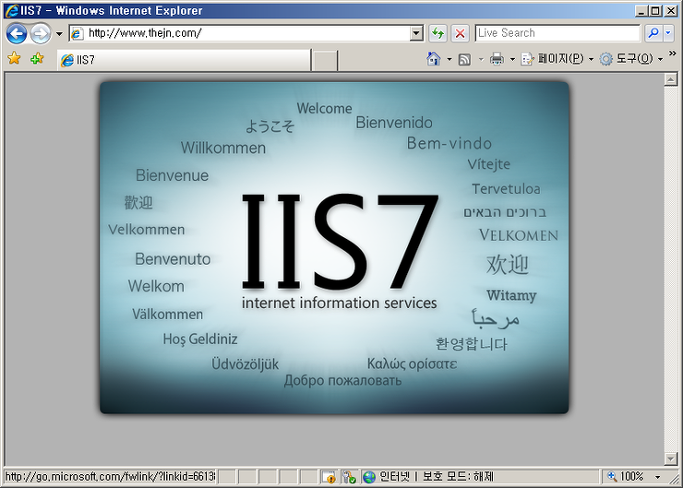Open recent pages dropdown next to Forward

coord(59,34)
